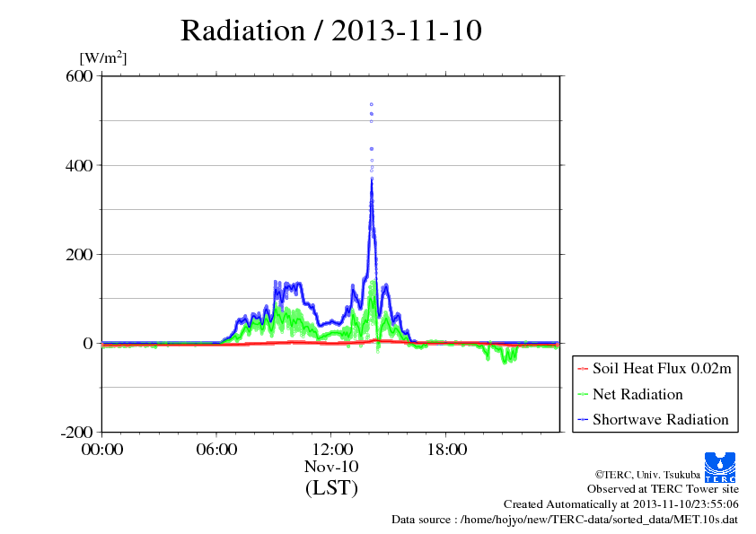Image resolution: width=756 pixels, height=534 pixels.
Task: Click the x-axis label '18:00'
Action: tap(446, 450)
